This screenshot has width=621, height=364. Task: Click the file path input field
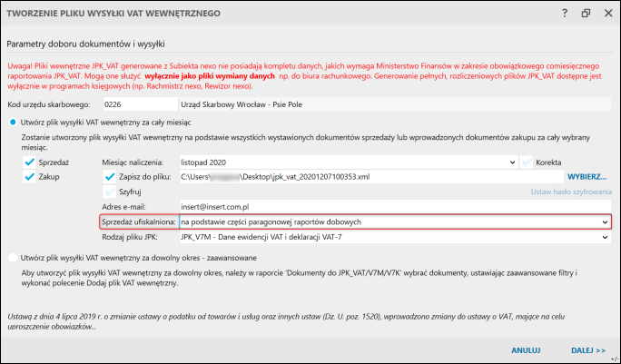(x=371, y=177)
